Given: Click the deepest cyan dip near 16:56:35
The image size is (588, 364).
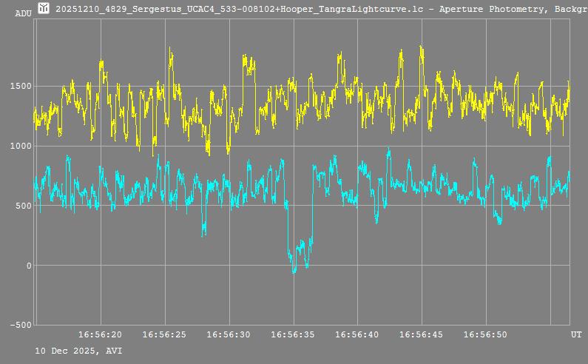Looking at the screenshot, I should (294, 271).
